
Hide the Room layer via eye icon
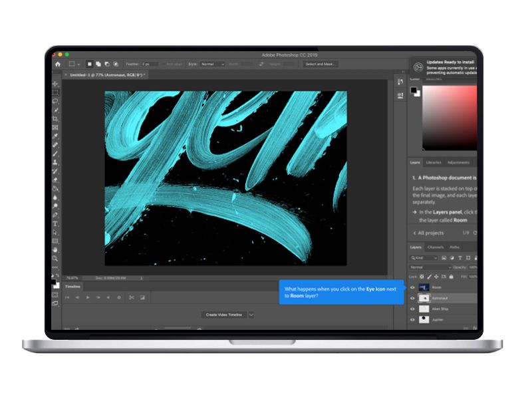click(413, 288)
